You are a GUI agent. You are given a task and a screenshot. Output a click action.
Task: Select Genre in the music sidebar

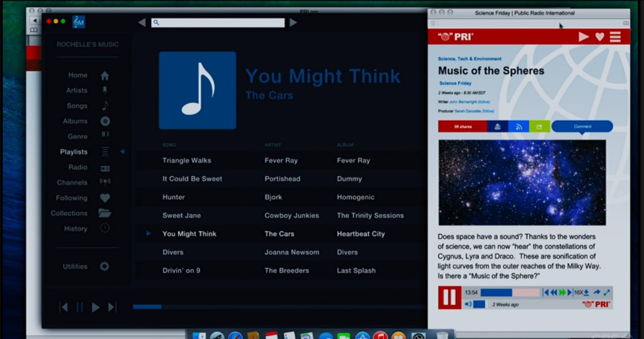77,136
